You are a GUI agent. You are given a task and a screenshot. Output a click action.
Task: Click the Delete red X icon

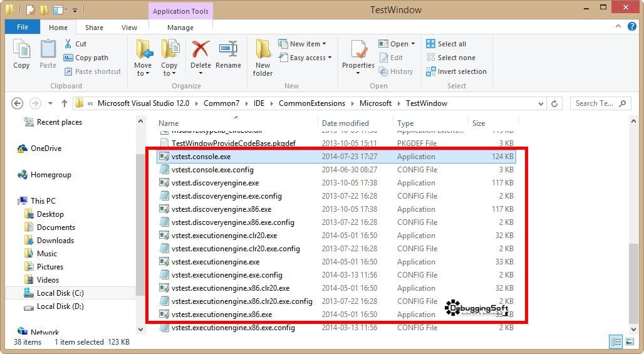200,49
